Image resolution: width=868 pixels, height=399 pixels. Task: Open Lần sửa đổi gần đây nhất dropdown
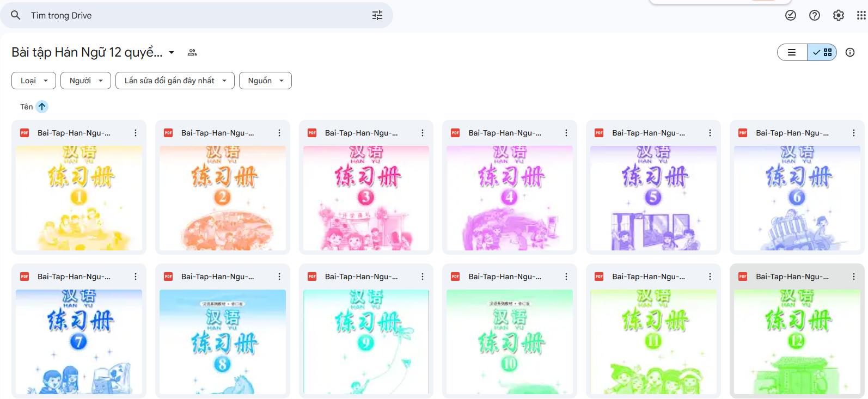click(175, 81)
